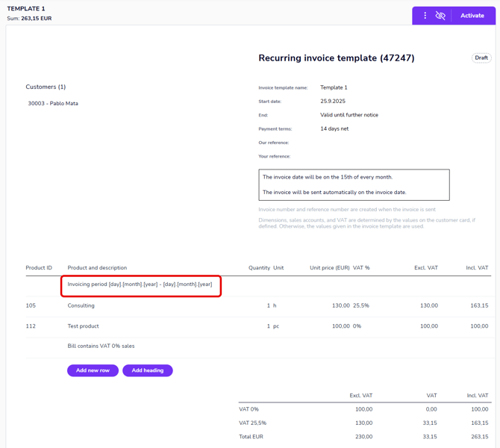This screenshot has height=448, width=500.
Task: Open the three-dot more options menu
Action: (x=425, y=16)
